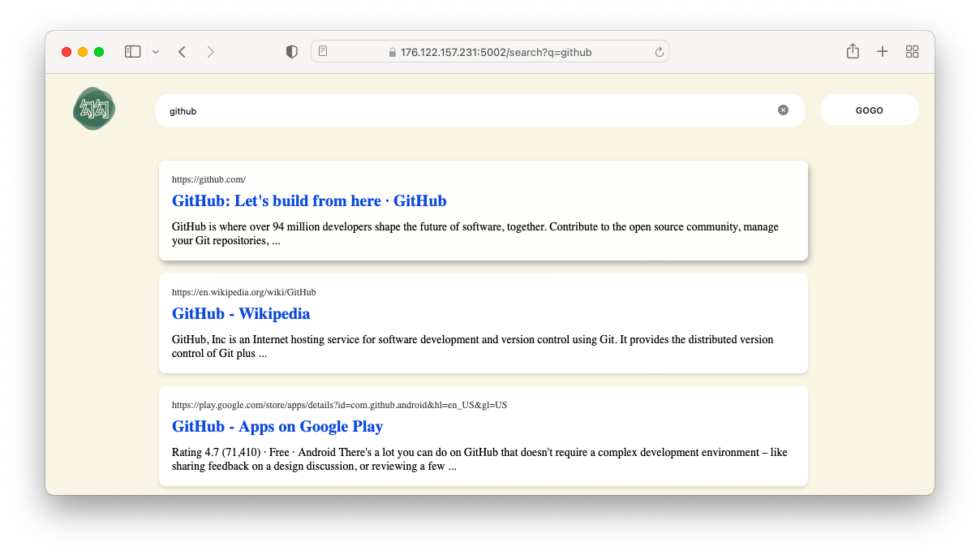Viewport: 980px width, 555px height.
Task: Click the lock icon before the URL
Action: (x=393, y=53)
